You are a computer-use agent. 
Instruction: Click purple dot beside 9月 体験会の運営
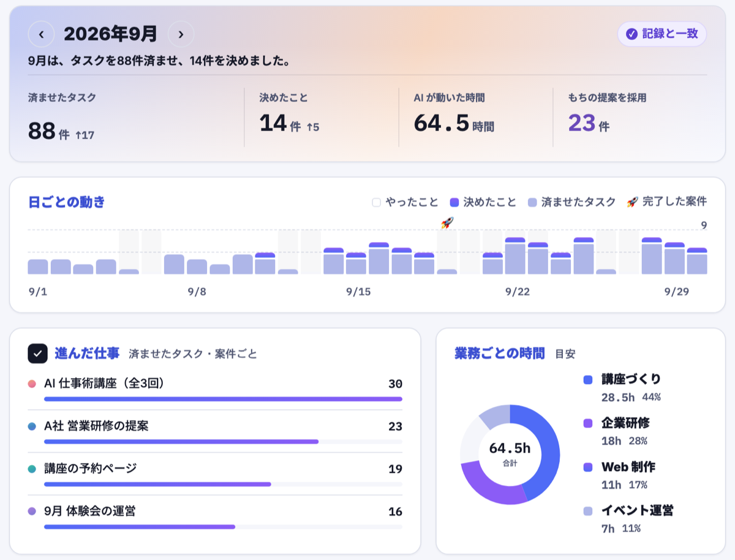(32, 512)
